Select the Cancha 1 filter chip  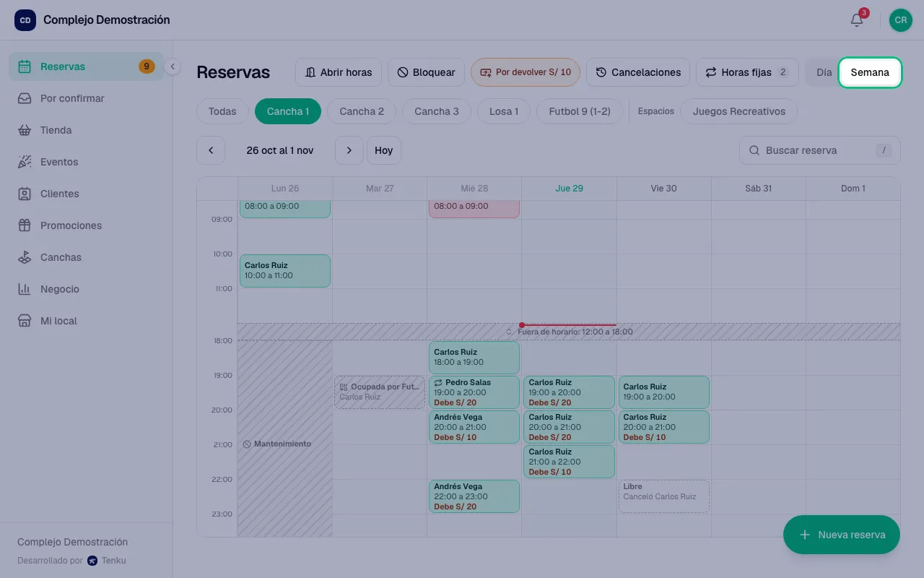tap(288, 111)
